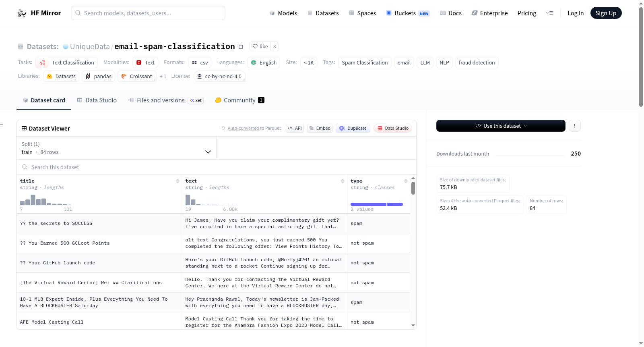Viewport: 644px width, 347px height.
Task: Open the three-dot options menu
Action: tap(575, 126)
